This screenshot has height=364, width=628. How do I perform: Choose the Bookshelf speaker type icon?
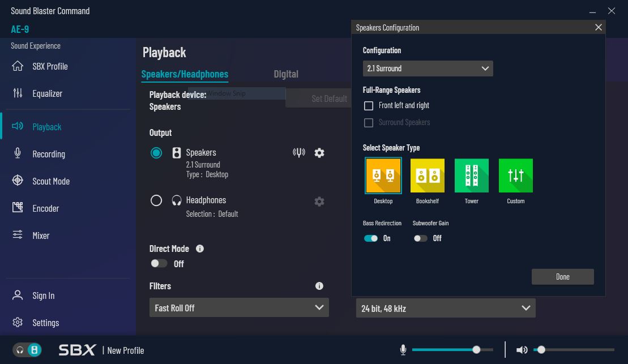pyautogui.click(x=428, y=175)
